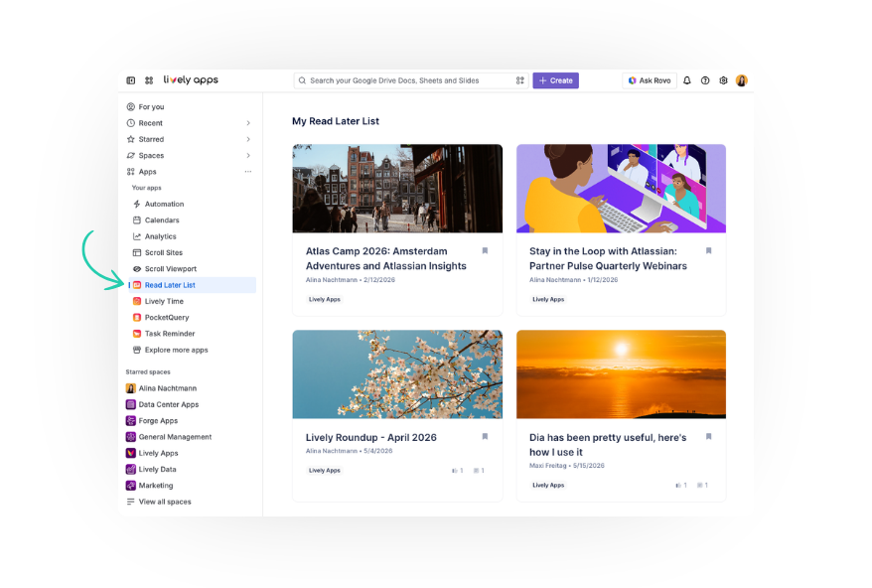Open the Calendars app
872x588 pixels.
click(x=162, y=220)
